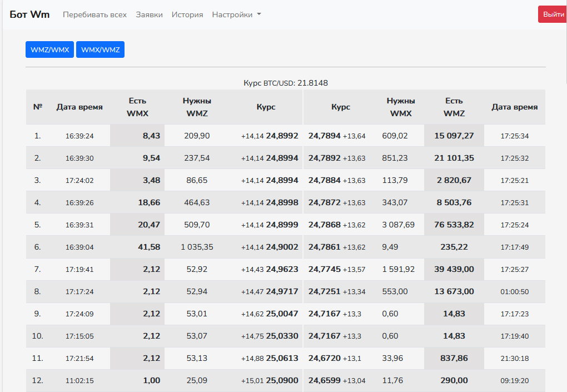The width and height of the screenshot is (567, 392).
Task: Open the Перебивать всех menu item
Action: pos(94,15)
